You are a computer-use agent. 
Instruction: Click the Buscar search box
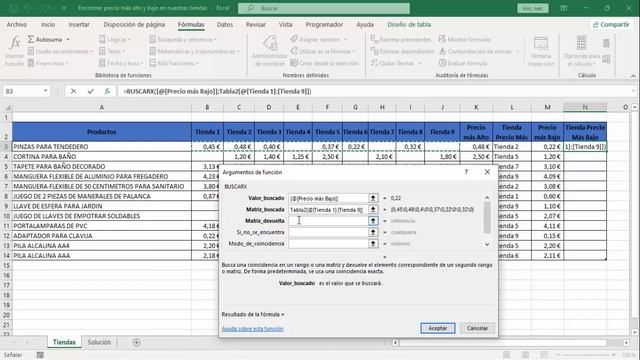click(x=324, y=8)
